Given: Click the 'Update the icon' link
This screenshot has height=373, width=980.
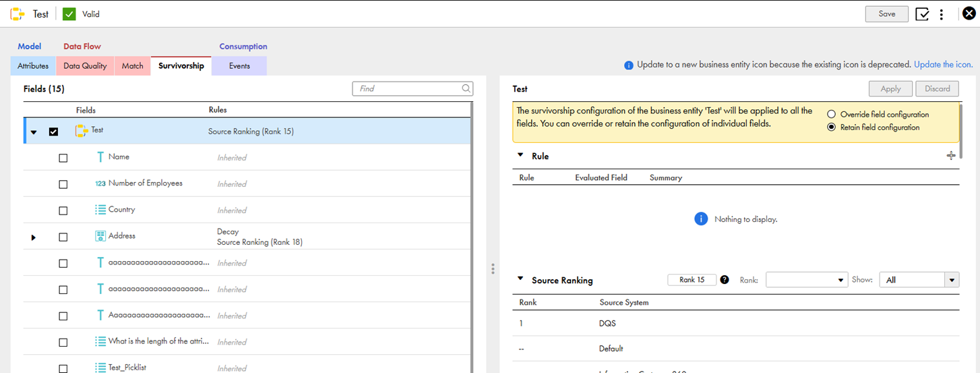Looking at the screenshot, I should coord(943,65).
